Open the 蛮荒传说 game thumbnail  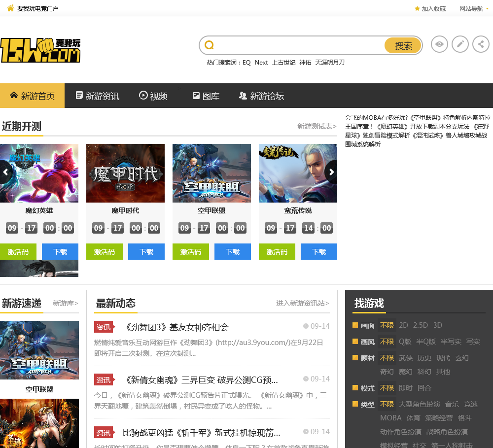pos(298,173)
